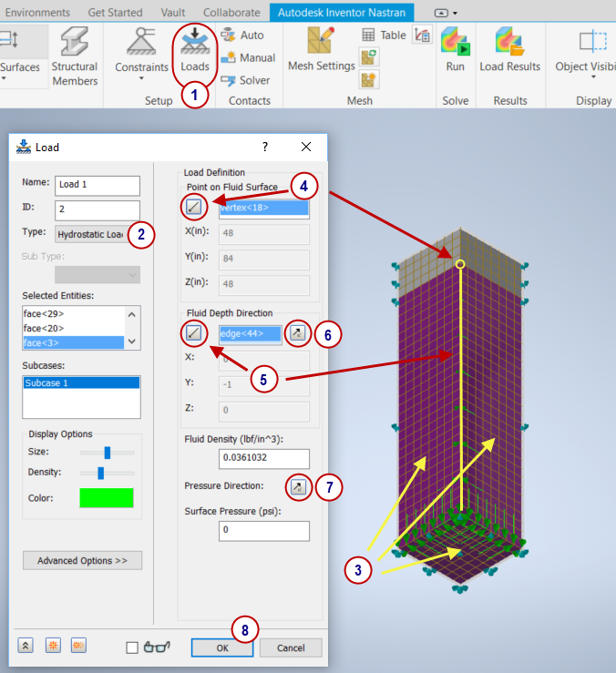The image size is (616, 673).
Task: Click the collapse dialog double-chevron icon
Action: [26, 646]
